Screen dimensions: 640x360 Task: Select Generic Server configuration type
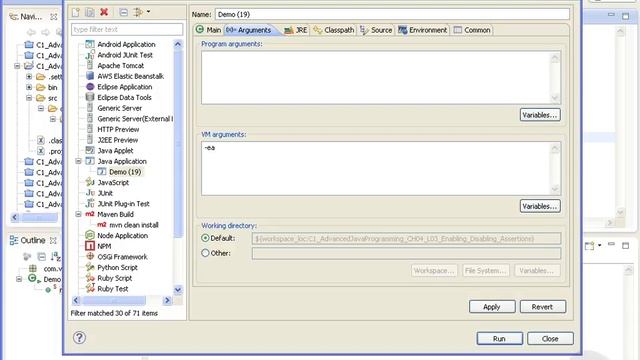120,108
